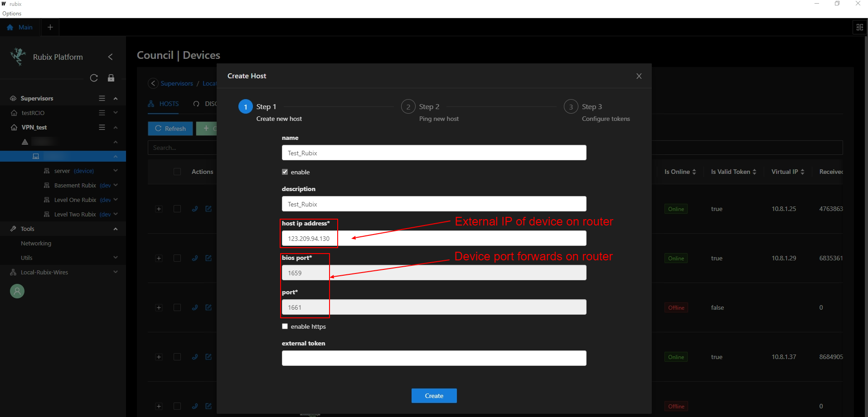Click link icon in 10.8.1.29 row
Viewport: 868px width, 417px height.
point(195,258)
